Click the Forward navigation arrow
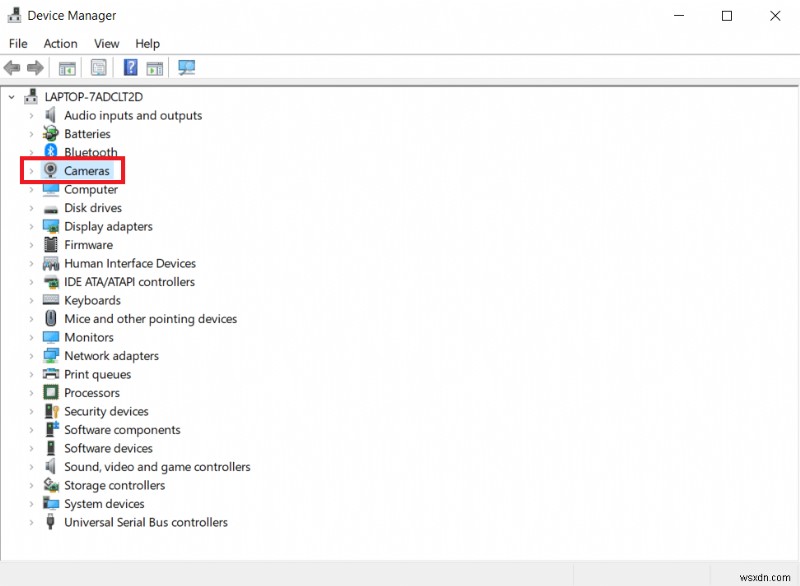This screenshot has width=800, height=586. point(37,67)
